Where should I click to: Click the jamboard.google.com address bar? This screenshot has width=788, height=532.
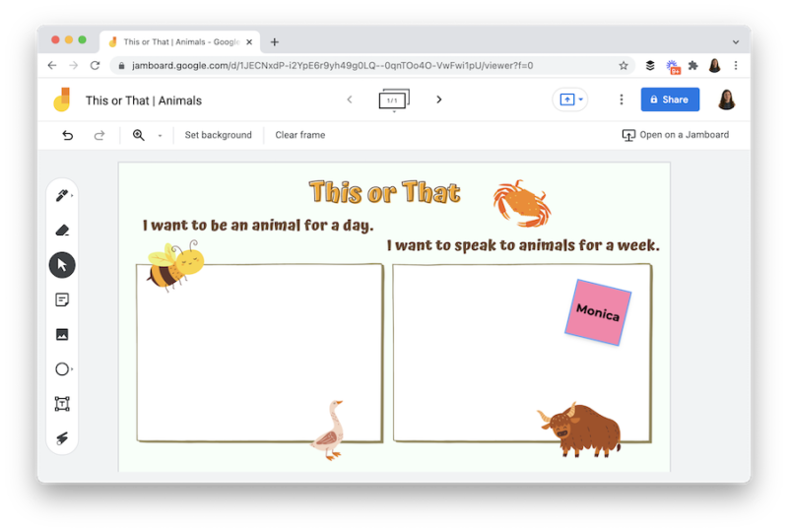(372, 65)
